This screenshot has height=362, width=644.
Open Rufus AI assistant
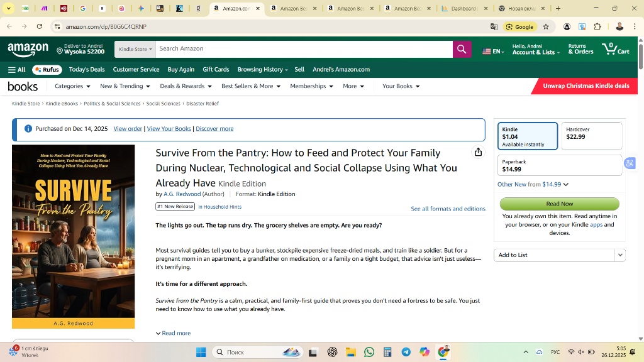pyautogui.click(x=47, y=70)
